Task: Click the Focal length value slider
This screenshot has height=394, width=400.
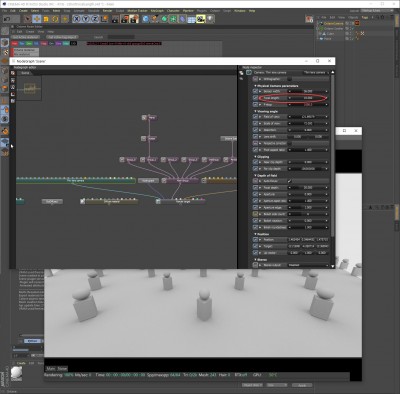Action: click(308, 98)
